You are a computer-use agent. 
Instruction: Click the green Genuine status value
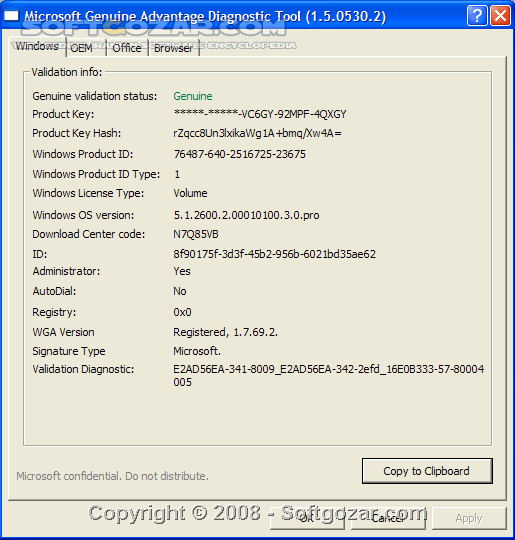coord(193,96)
